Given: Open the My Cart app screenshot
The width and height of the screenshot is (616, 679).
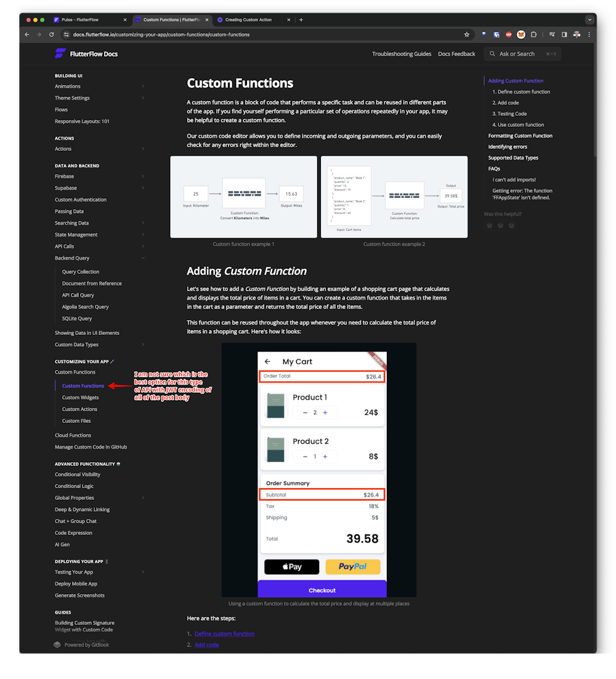Looking at the screenshot, I should (319, 470).
